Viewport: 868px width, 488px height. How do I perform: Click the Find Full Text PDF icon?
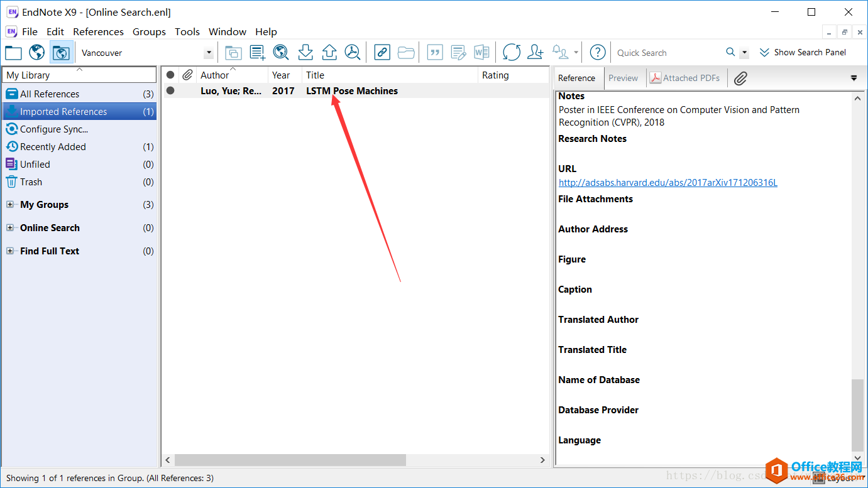(353, 53)
